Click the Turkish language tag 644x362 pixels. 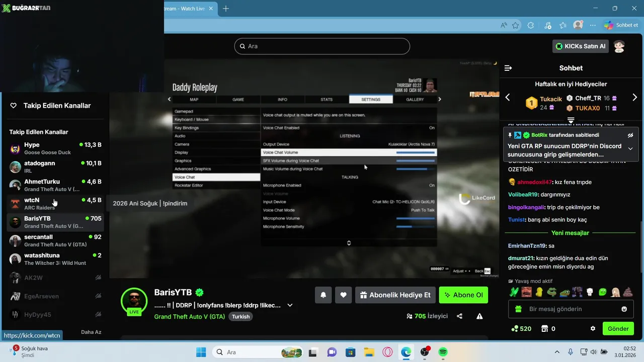point(240,317)
